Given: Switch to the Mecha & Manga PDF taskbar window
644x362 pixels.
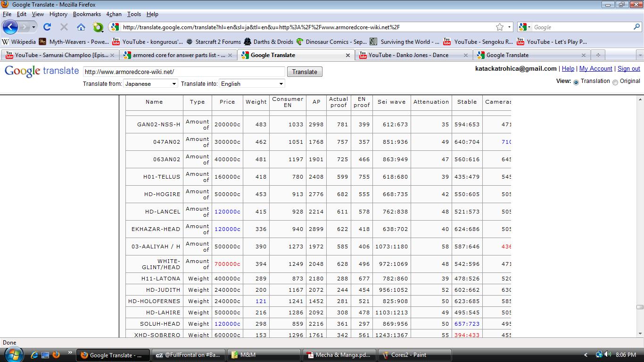Looking at the screenshot, I should [339, 355].
